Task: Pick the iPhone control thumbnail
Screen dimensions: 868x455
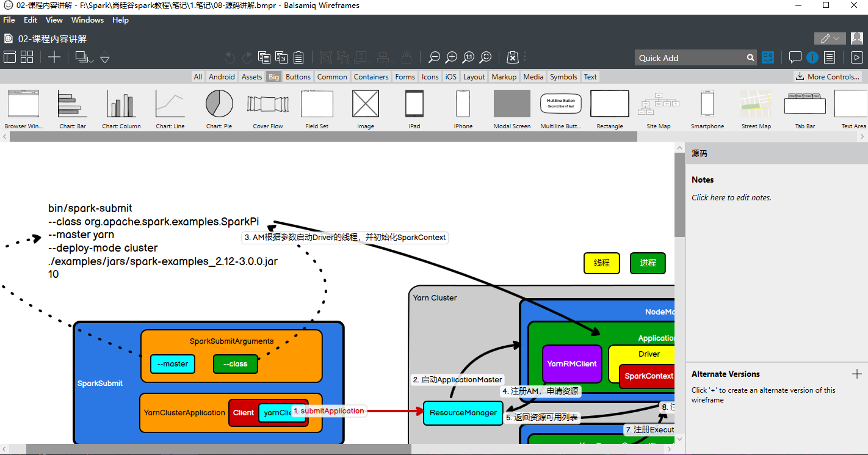Action: point(463,109)
